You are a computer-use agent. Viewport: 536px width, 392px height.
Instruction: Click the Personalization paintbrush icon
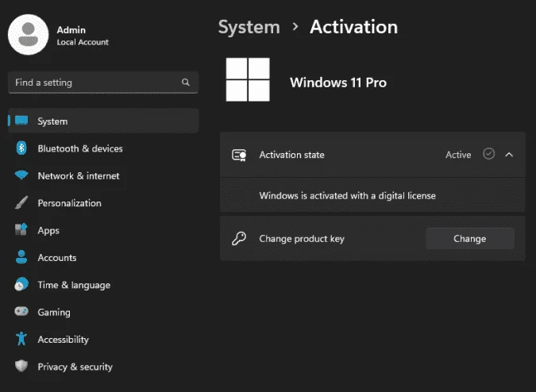click(x=21, y=202)
